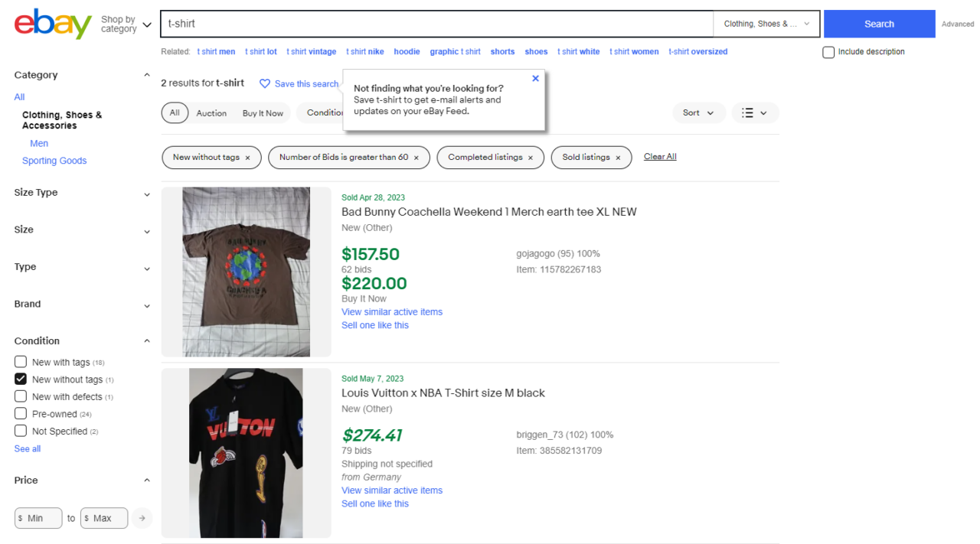Submit the price range with the arrow button
The width and height of the screenshot is (980, 544).
click(142, 518)
